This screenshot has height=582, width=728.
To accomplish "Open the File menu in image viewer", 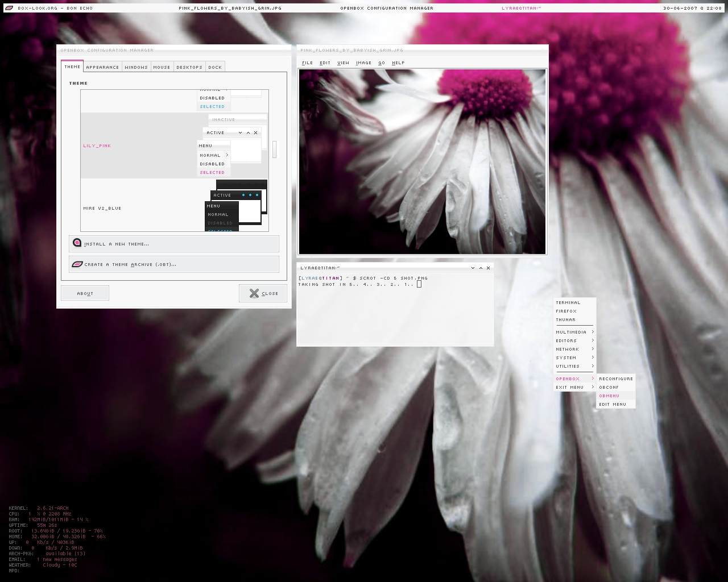I will click(307, 63).
